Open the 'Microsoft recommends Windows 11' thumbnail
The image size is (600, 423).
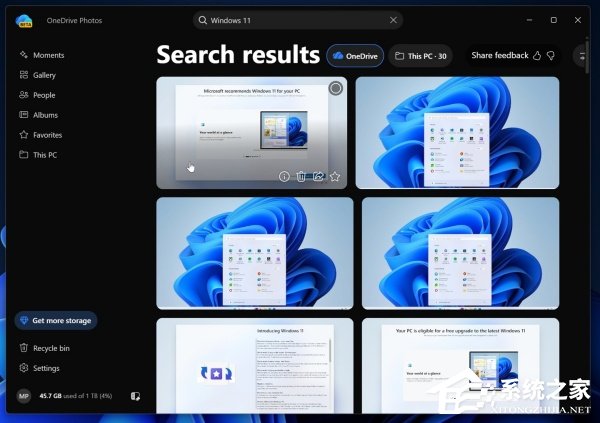click(x=251, y=132)
